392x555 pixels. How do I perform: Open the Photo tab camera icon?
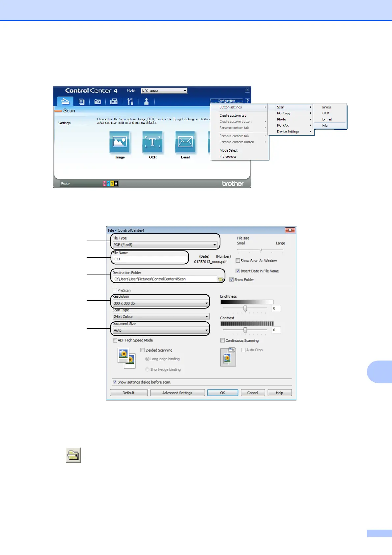(x=98, y=102)
